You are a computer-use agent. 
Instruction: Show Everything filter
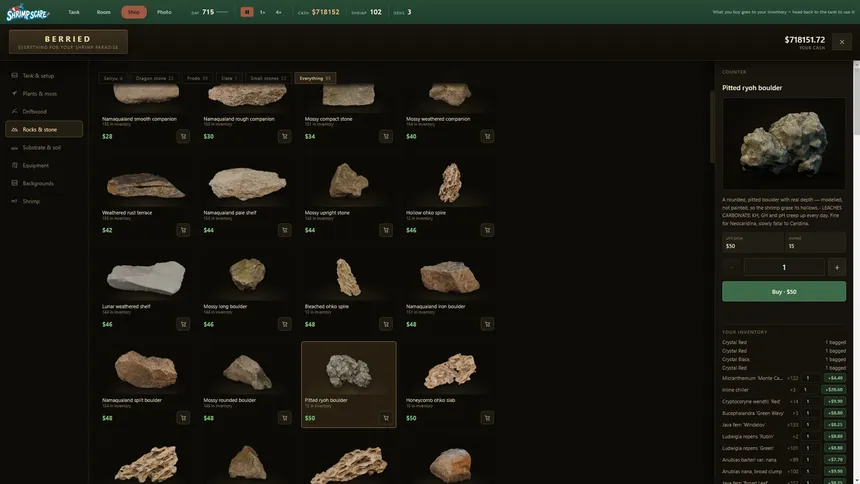[315, 78]
